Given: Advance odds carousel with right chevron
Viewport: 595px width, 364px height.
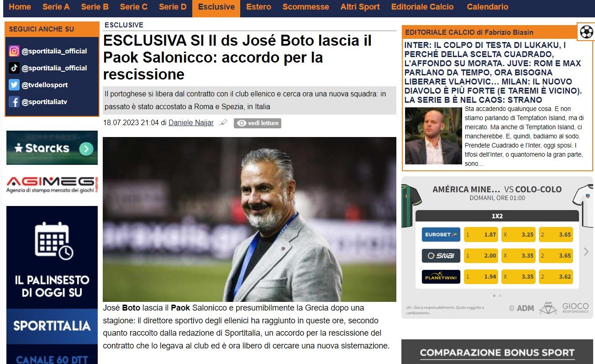Looking at the screenshot, I should 587,252.
